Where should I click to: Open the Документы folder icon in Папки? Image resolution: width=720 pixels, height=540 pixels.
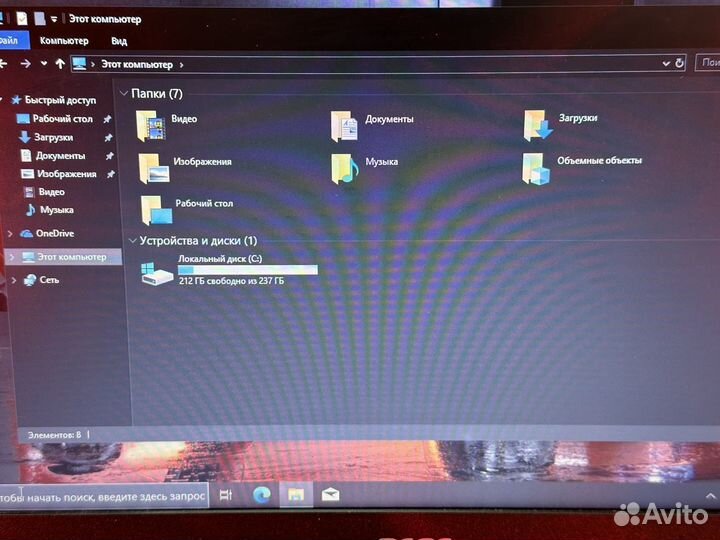click(345, 125)
